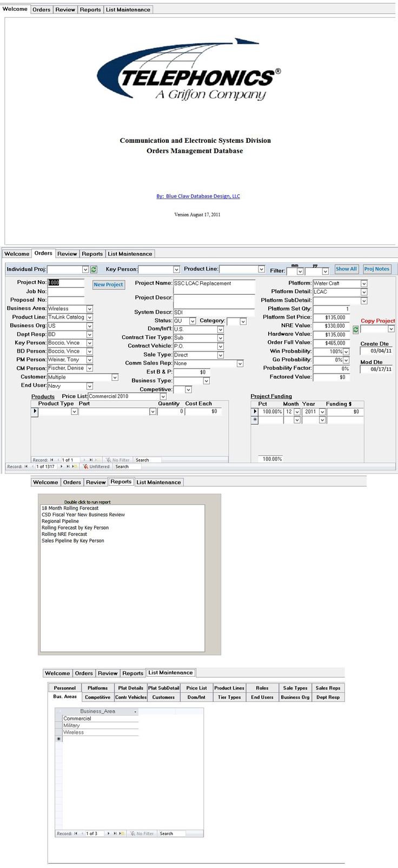Open the Status QU dropdown
This screenshot has width=398, height=868.
pyautogui.click(x=193, y=321)
